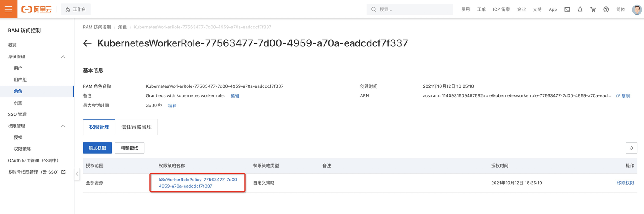Open the help question mark icon
The image size is (644, 214).
pos(606,9)
